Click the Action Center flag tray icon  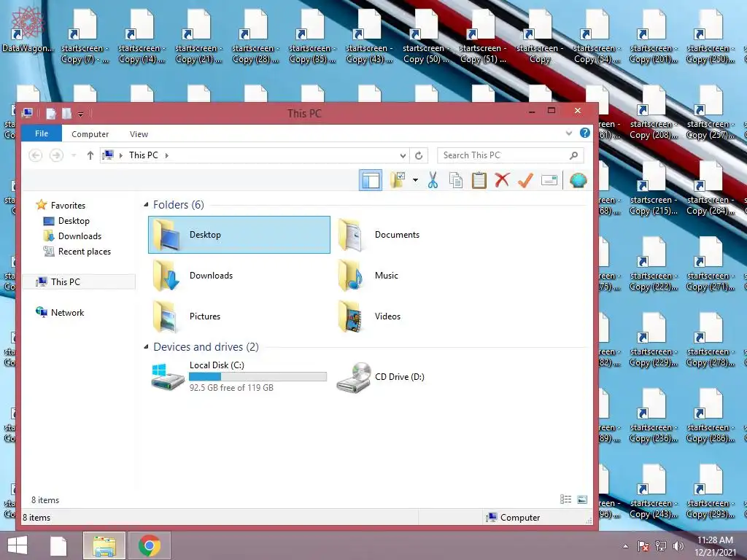pos(643,546)
